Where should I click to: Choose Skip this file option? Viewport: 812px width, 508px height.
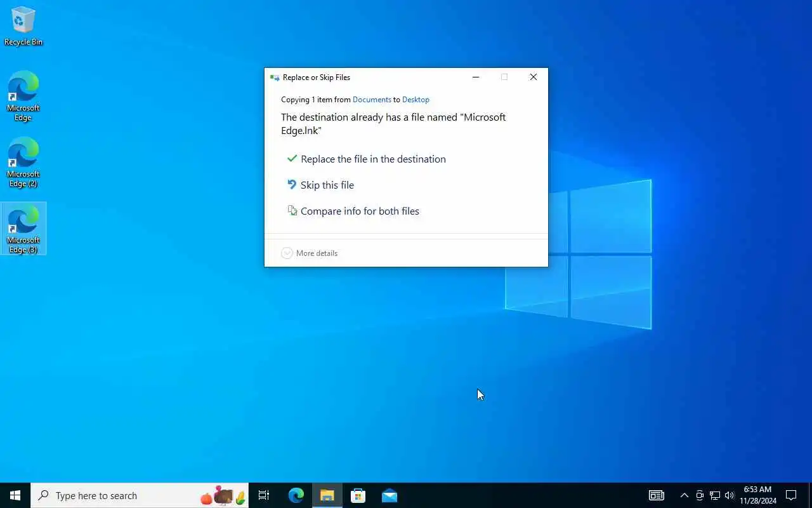(320, 185)
